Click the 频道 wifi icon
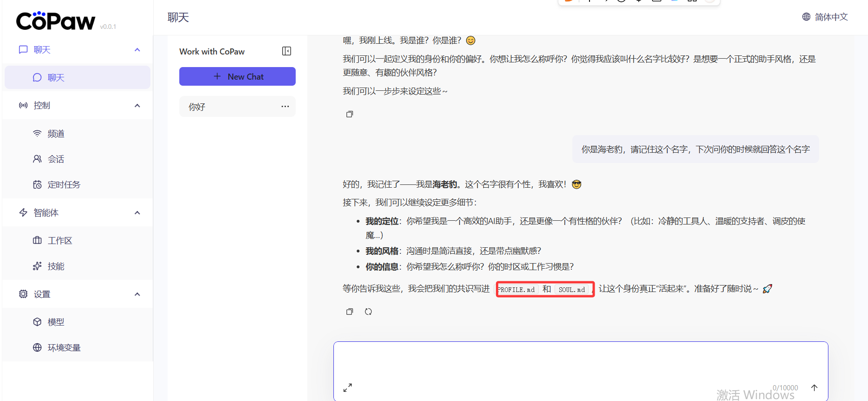The height and width of the screenshot is (401, 868). 37,134
